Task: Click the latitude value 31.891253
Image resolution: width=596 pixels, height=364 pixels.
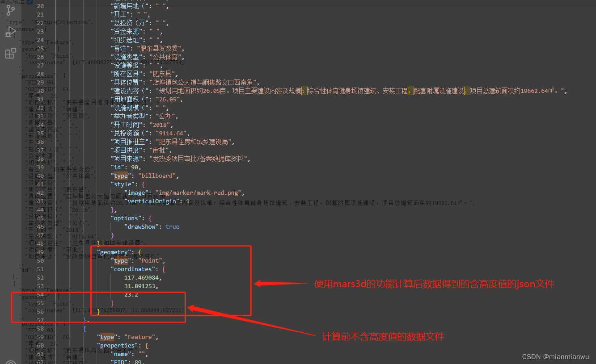Action: tap(139, 286)
